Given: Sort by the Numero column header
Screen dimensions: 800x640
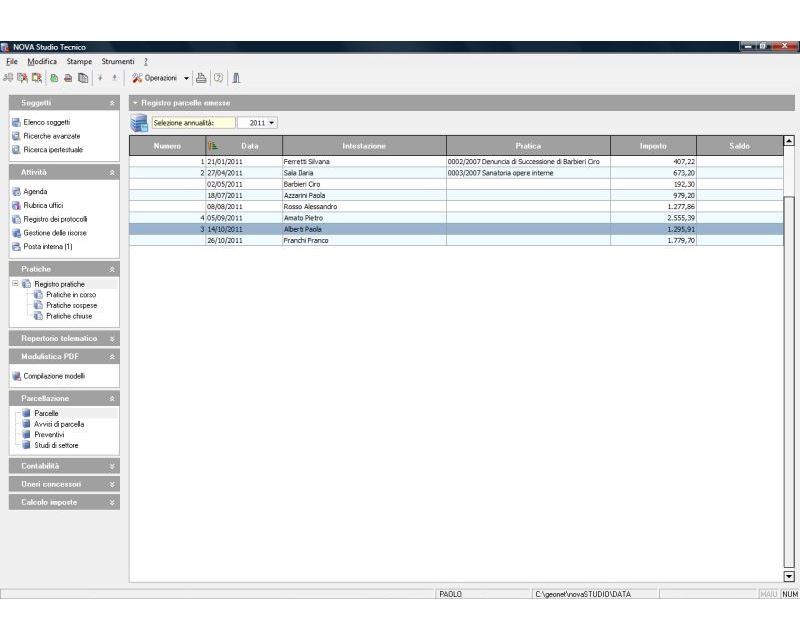Looking at the screenshot, I should pos(167,146).
